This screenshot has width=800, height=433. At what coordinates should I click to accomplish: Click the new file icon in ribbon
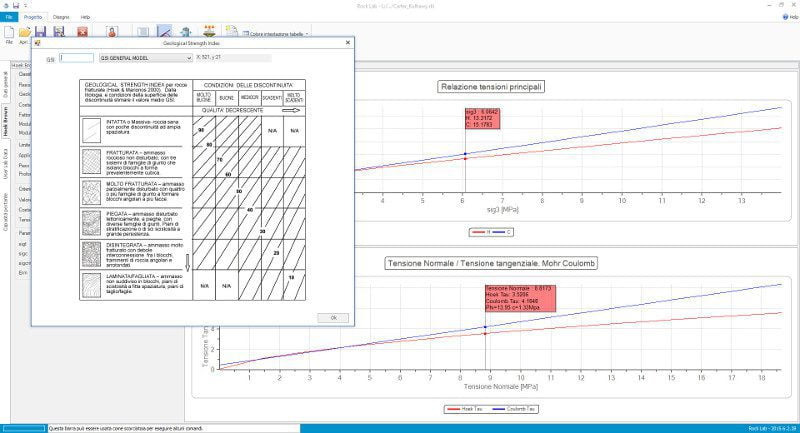click(9, 33)
